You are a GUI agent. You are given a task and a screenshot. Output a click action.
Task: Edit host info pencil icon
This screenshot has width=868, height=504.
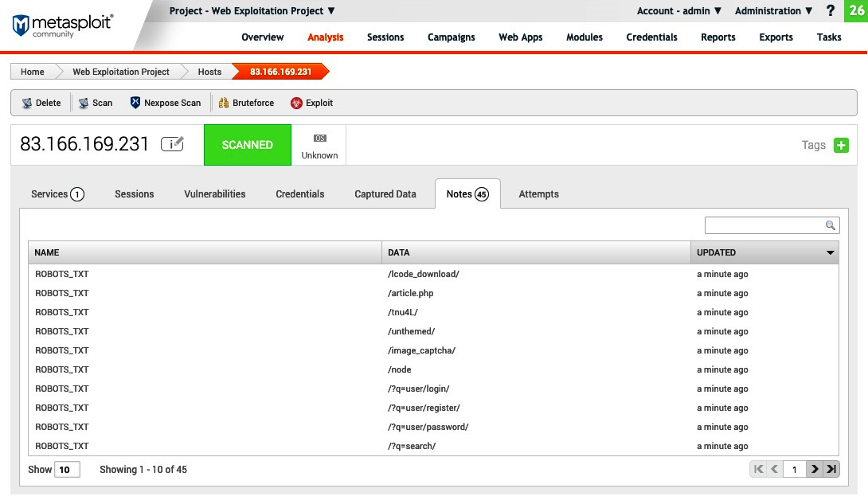[172, 144]
